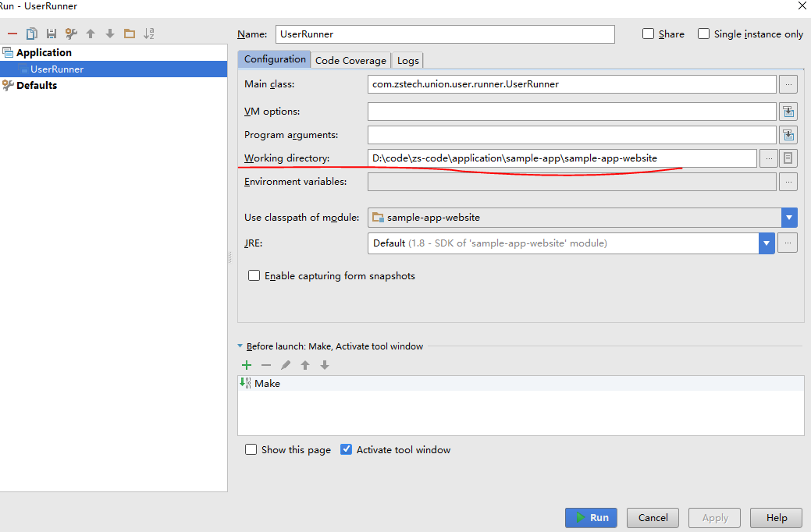The width and height of the screenshot is (811, 532).
Task: Toggle the Single instance only checkbox
Action: click(703, 34)
